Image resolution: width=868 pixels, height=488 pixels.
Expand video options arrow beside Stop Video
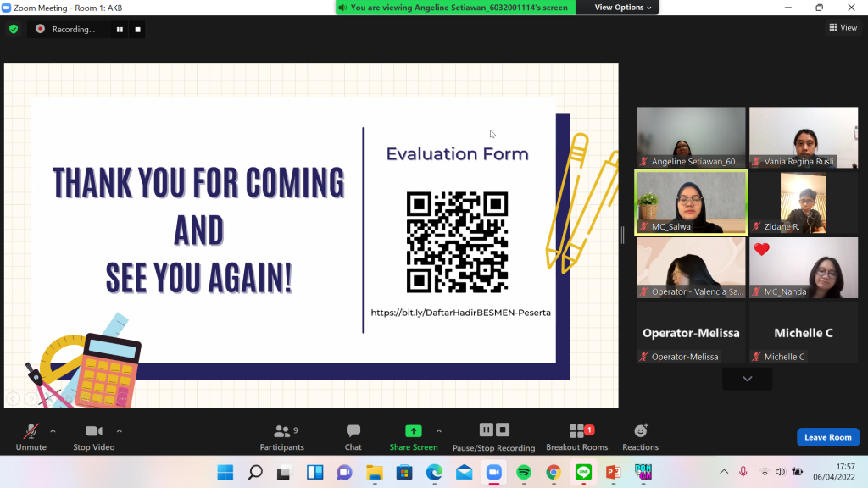coord(119,430)
